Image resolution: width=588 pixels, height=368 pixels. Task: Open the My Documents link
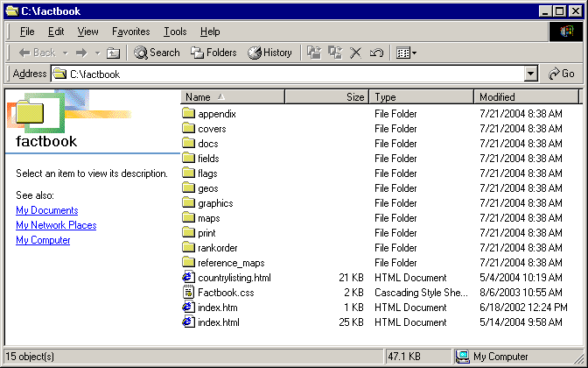[46, 210]
